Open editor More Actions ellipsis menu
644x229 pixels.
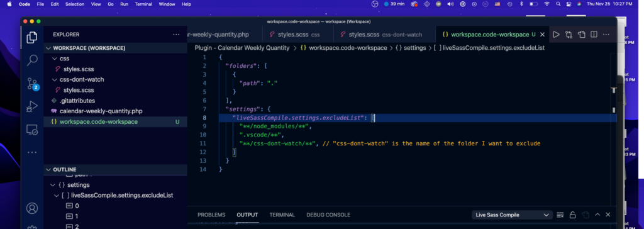tap(607, 35)
